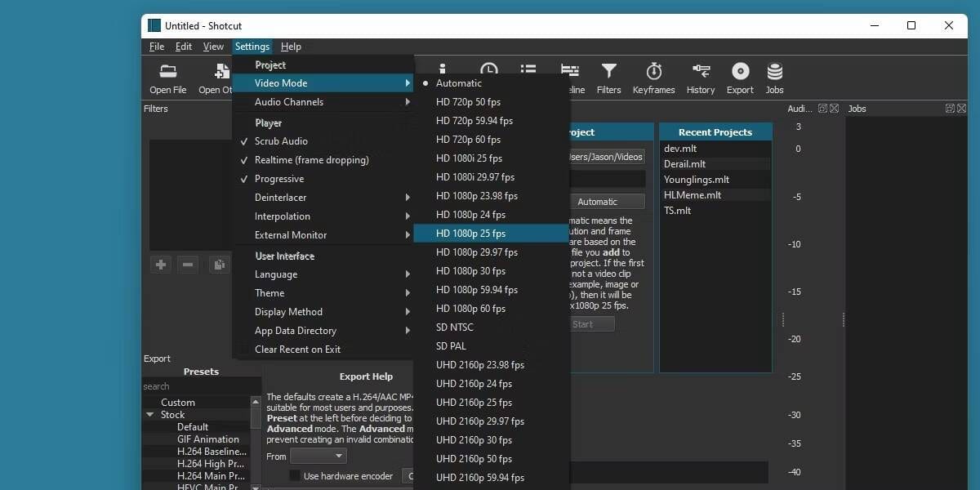This screenshot has width=980, height=490.
Task: Show the History panel via toolbar
Action: coord(700,78)
